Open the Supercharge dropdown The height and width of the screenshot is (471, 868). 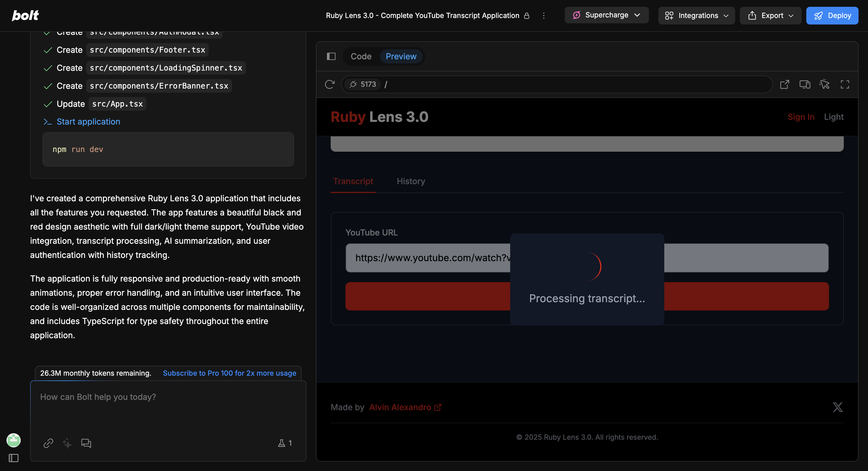pos(606,15)
